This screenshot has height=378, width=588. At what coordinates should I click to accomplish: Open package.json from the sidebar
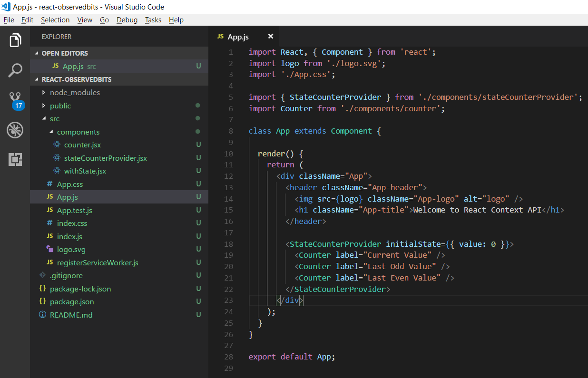[71, 301]
